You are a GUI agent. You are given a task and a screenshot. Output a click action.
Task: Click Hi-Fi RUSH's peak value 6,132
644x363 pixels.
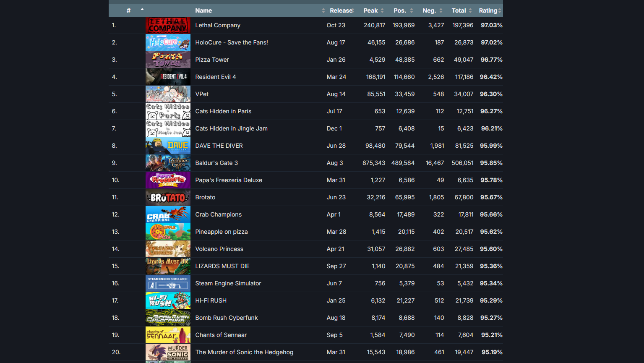[x=378, y=300]
